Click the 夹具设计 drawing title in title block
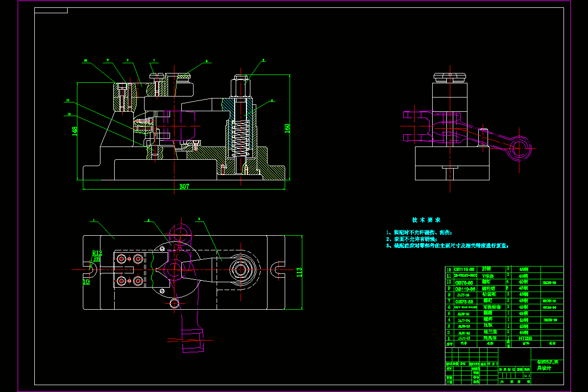Image resolution: width=588 pixels, height=392 pixels. (x=548, y=365)
